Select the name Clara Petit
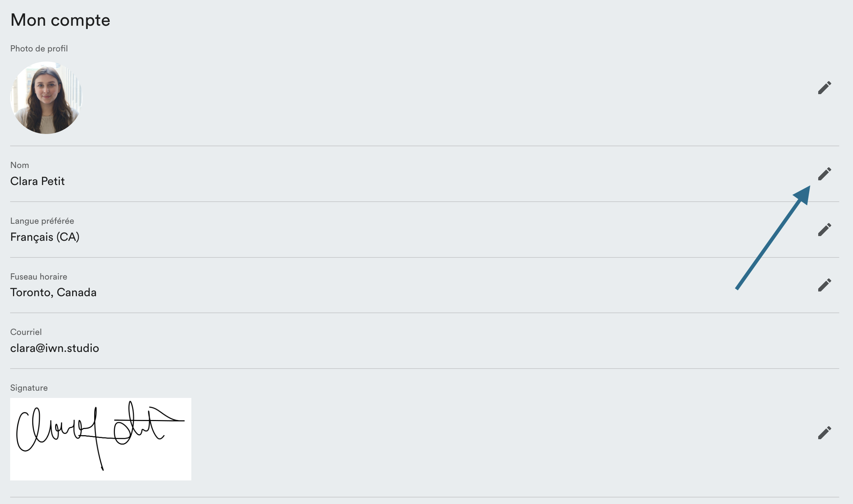This screenshot has width=853, height=504. coord(37,181)
